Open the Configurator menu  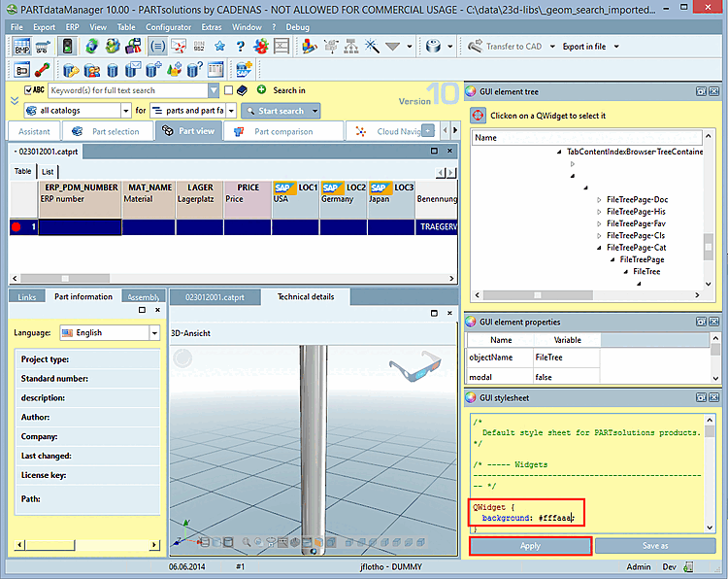pos(168,27)
